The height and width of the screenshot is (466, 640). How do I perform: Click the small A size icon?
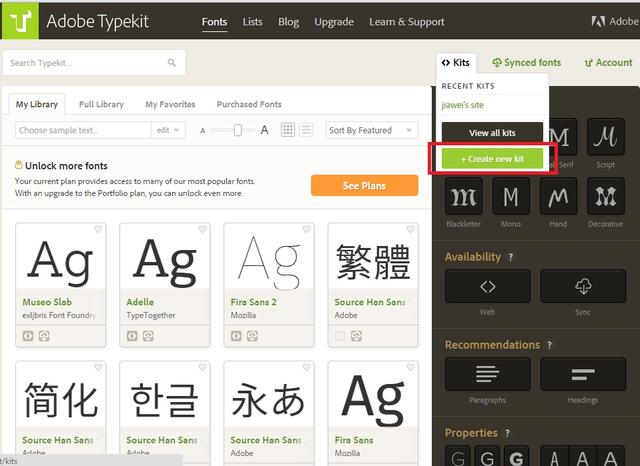pyautogui.click(x=202, y=131)
